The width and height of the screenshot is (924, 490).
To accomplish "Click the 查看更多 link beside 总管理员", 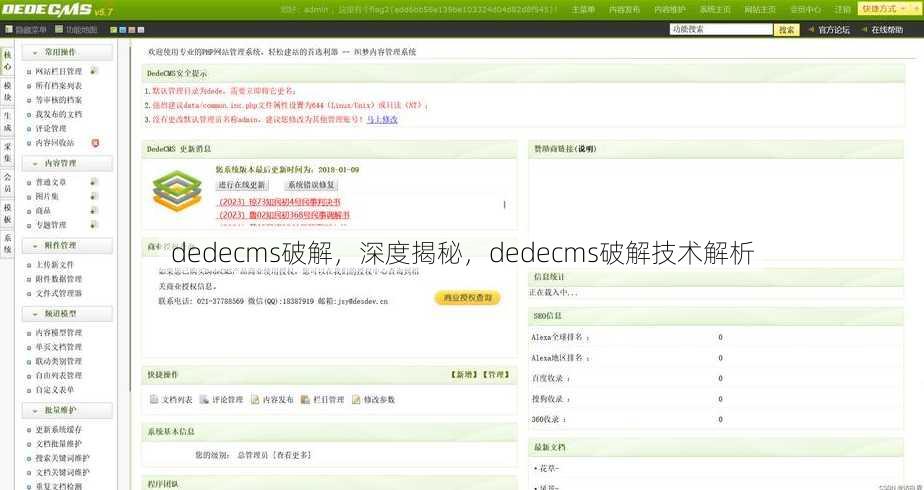I will tap(291, 455).
